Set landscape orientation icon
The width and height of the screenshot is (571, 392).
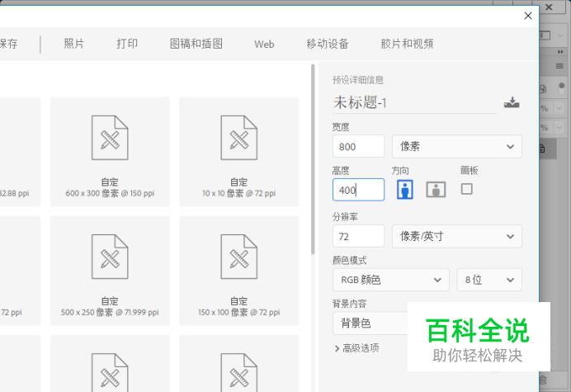click(436, 190)
